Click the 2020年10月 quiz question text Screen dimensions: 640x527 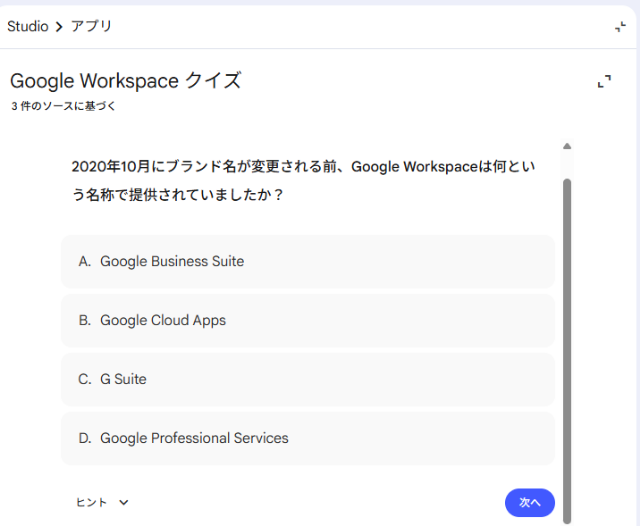(x=303, y=181)
